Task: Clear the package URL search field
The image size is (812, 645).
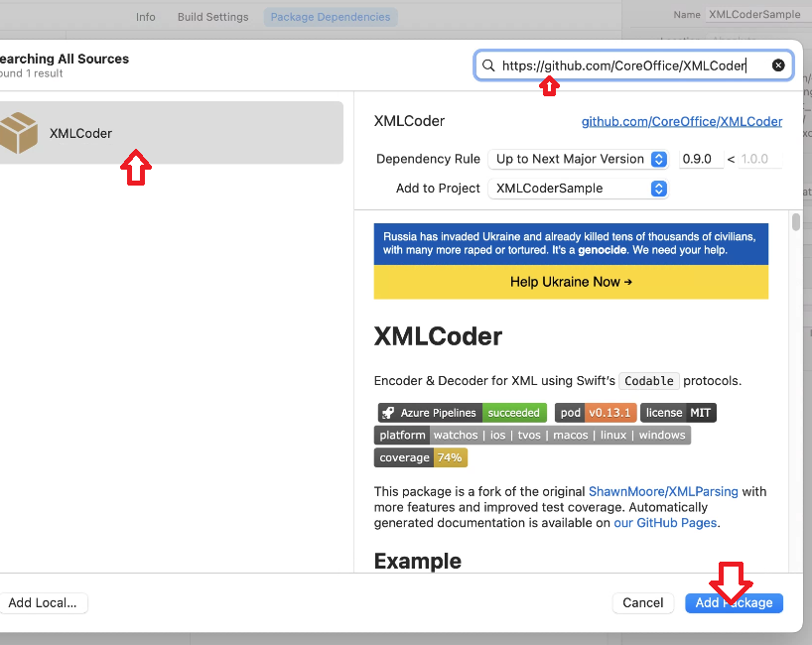Action: (x=778, y=65)
